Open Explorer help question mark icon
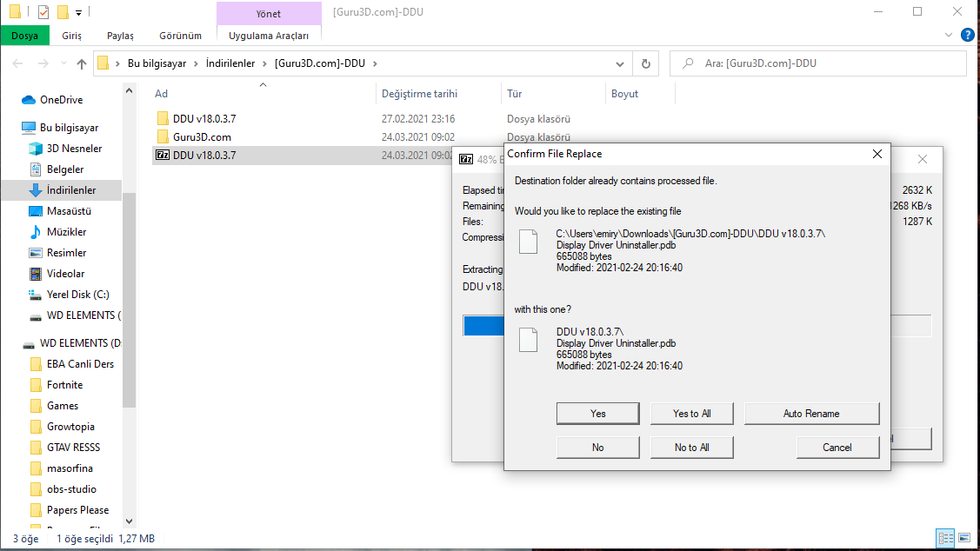Screen dimensions: 980x551 pyautogui.click(x=967, y=35)
